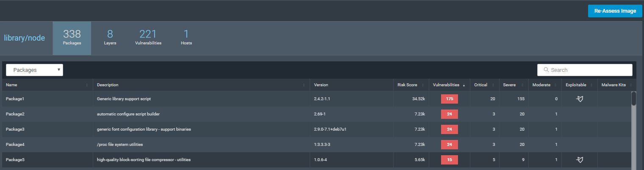Click Package2's red 24 vulnerabilities badge
The width and height of the screenshot is (644, 170).
pos(449,114)
